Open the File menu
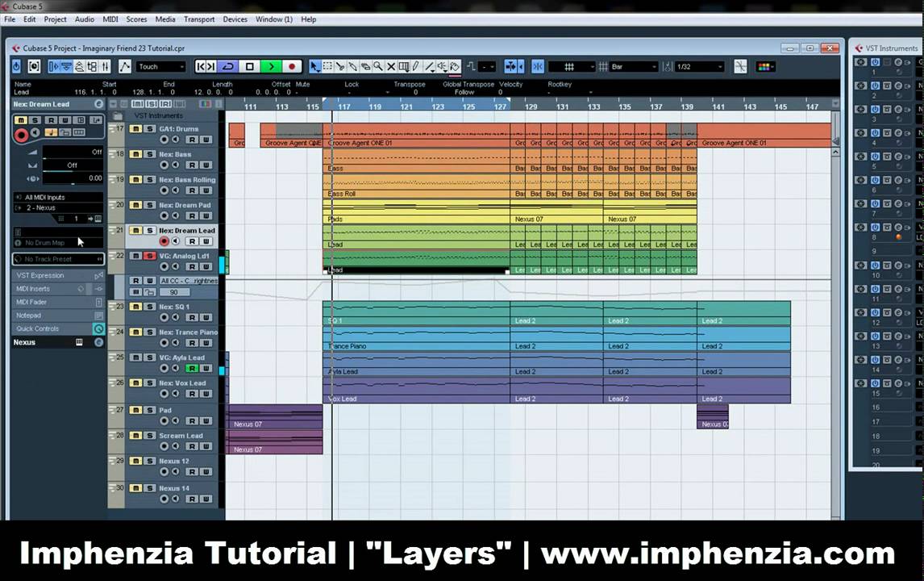Viewport: 924px width, 581px height. point(10,19)
